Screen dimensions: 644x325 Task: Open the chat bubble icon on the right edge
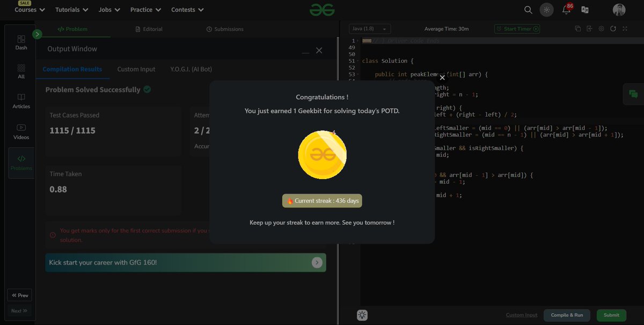pyautogui.click(x=633, y=94)
